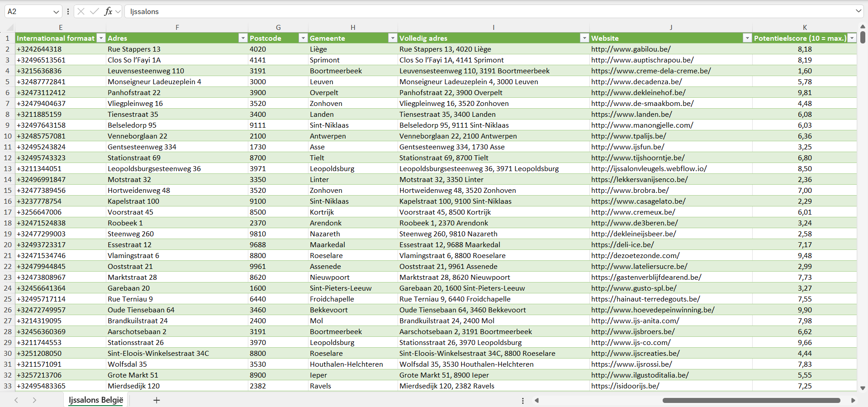Click the Enter checkmark icon in formula bar
The height and width of the screenshot is (407, 868).
click(x=95, y=11)
